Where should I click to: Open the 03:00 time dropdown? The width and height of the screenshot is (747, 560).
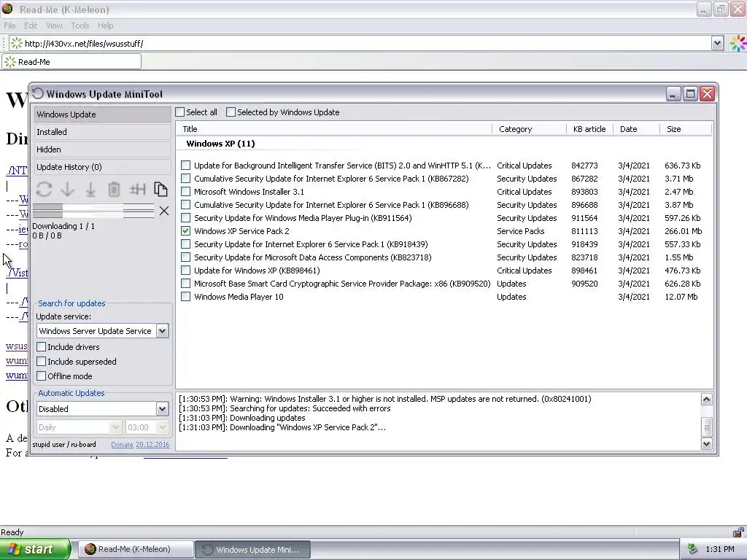click(162, 427)
